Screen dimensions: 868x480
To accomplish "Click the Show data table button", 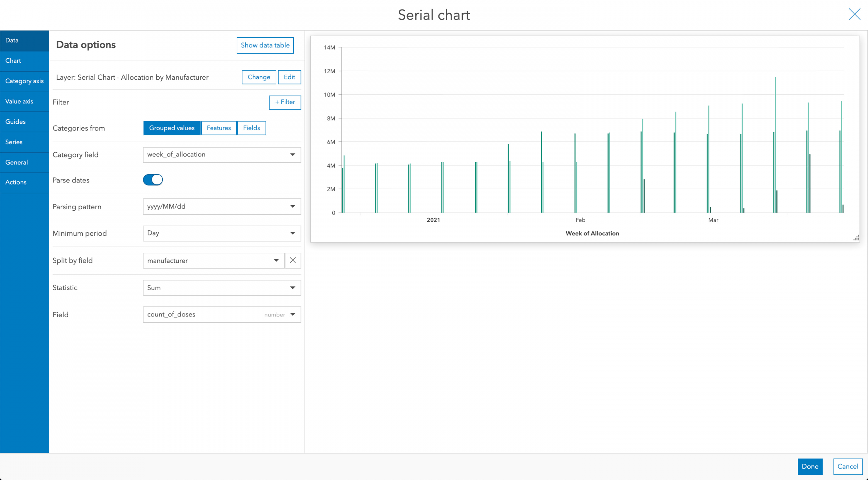I will pyautogui.click(x=265, y=45).
